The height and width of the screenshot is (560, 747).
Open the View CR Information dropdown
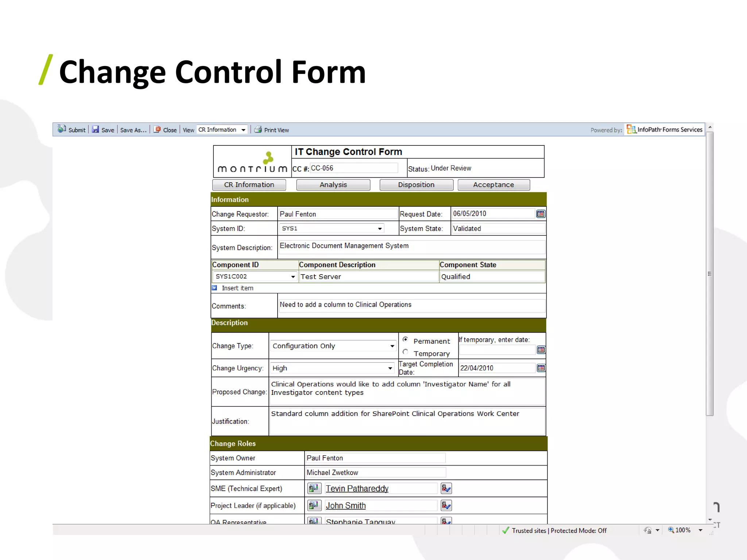pyautogui.click(x=222, y=130)
